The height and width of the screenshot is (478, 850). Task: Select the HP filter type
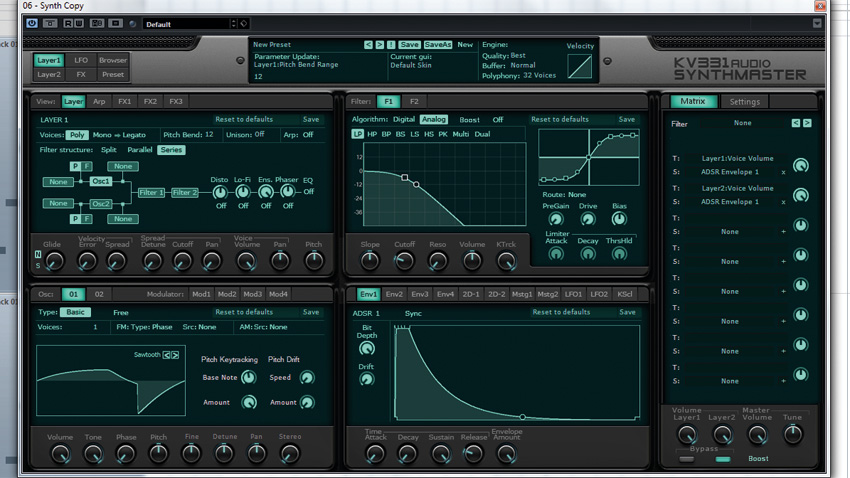[x=372, y=134]
